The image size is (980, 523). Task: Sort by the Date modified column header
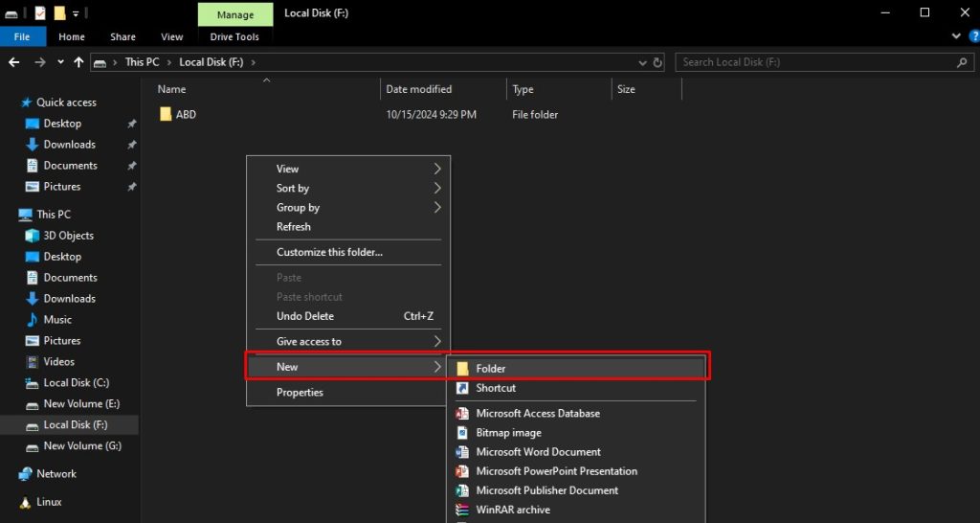tap(419, 89)
